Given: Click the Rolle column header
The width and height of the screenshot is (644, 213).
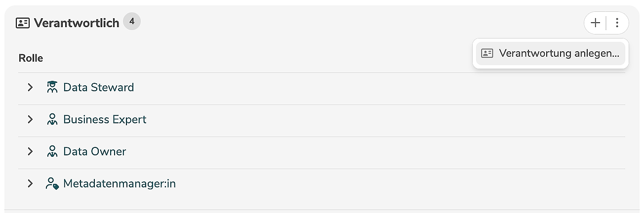Looking at the screenshot, I should [31, 58].
